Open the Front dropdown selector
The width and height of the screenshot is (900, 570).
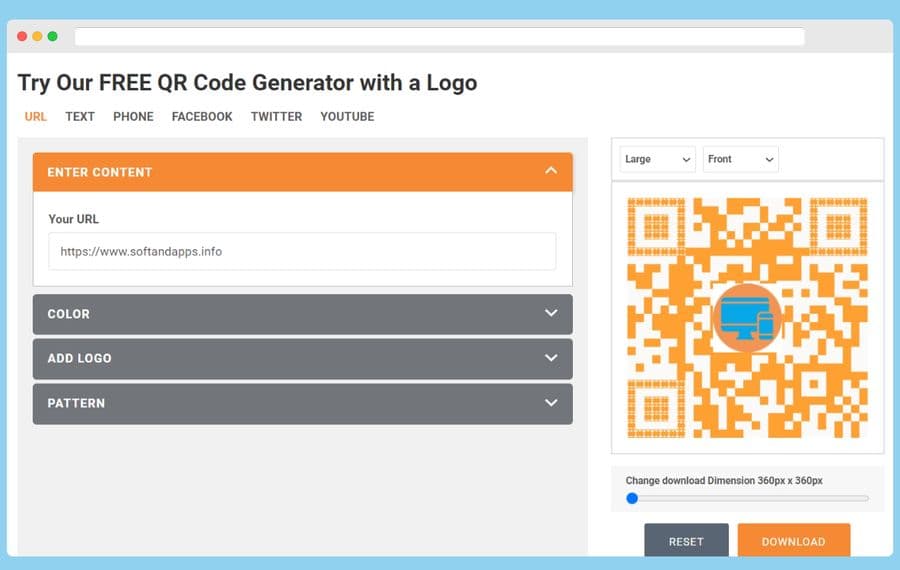coord(740,159)
